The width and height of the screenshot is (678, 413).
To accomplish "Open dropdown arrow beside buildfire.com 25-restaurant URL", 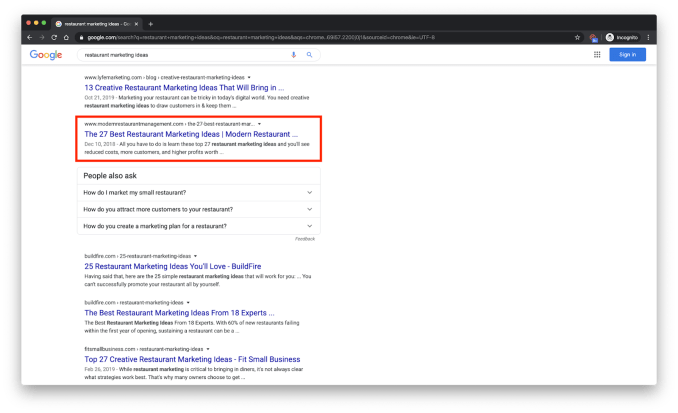I will [195, 256].
